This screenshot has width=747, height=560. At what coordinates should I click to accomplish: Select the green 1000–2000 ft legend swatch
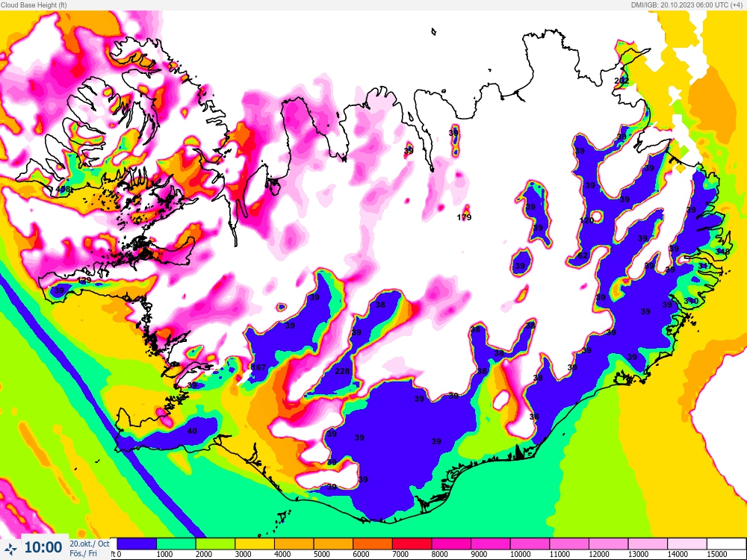176,544
